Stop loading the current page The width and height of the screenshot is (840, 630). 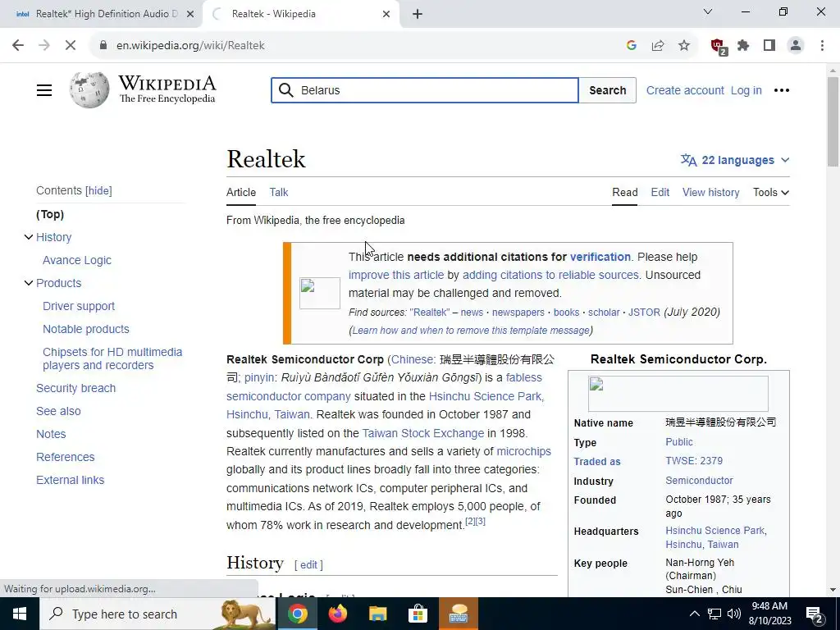(x=71, y=46)
